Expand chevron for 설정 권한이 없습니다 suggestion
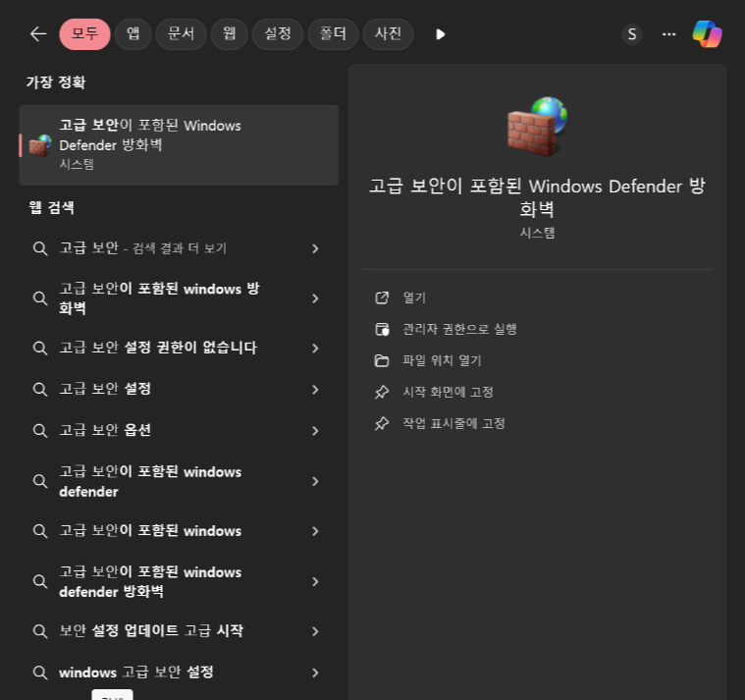Screen dimensions: 745x700 coord(315,349)
